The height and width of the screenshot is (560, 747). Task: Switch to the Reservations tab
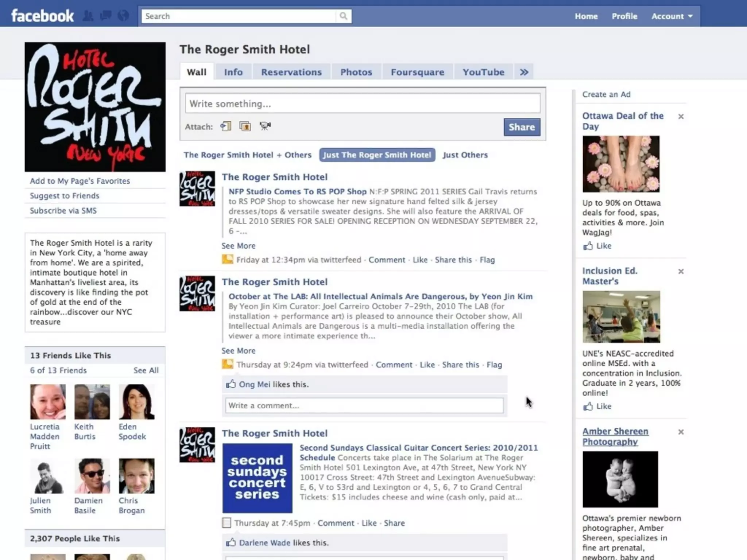[x=291, y=72]
